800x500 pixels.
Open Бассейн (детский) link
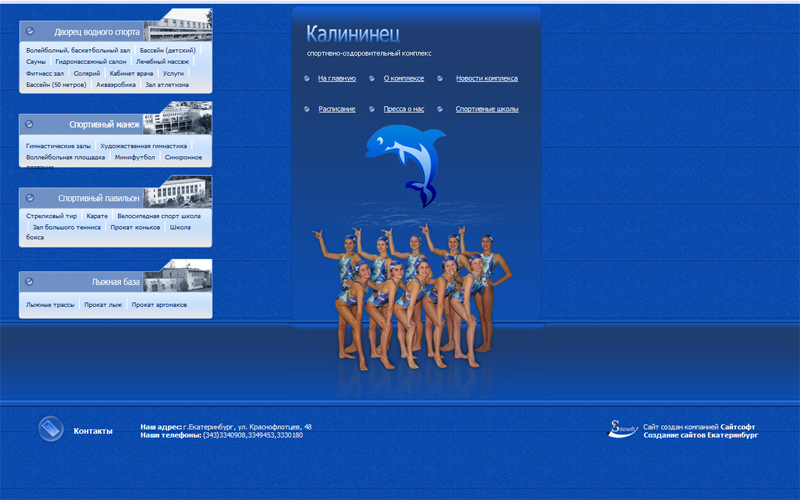[x=168, y=50]
